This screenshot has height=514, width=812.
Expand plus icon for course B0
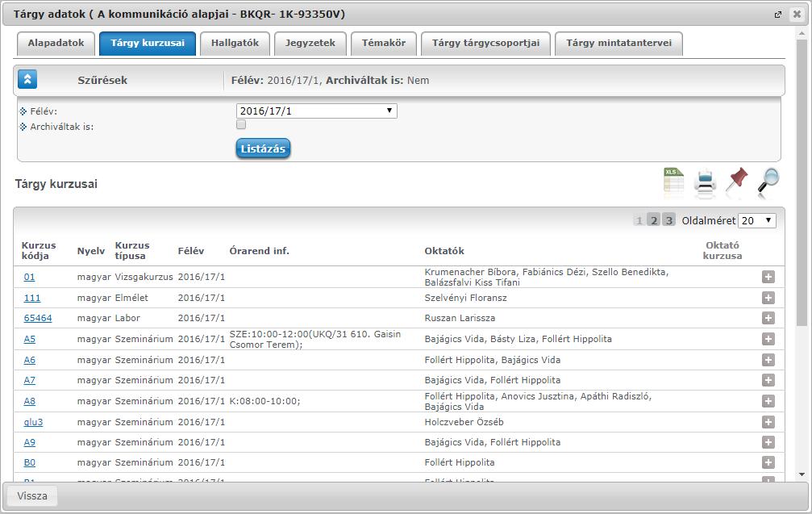tap(768, 462)
